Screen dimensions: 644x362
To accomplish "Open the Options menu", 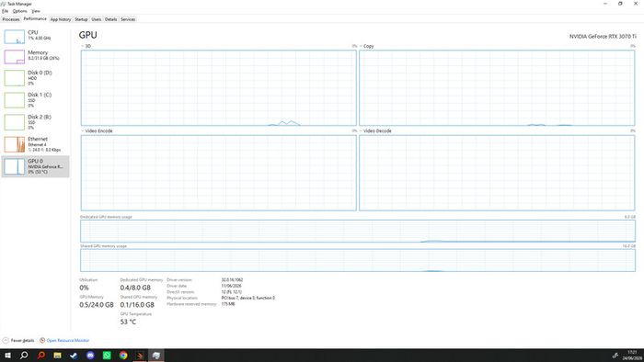I will (19, 11).
